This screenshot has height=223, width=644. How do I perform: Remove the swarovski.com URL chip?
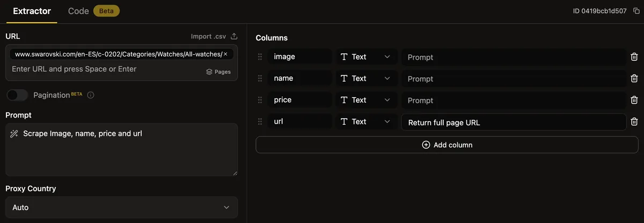225,54
